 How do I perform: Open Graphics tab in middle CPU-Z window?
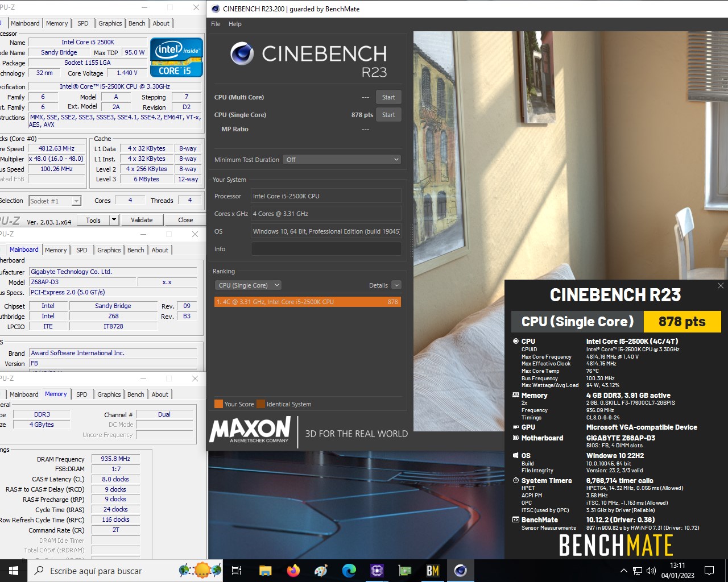tap(109, 250)
